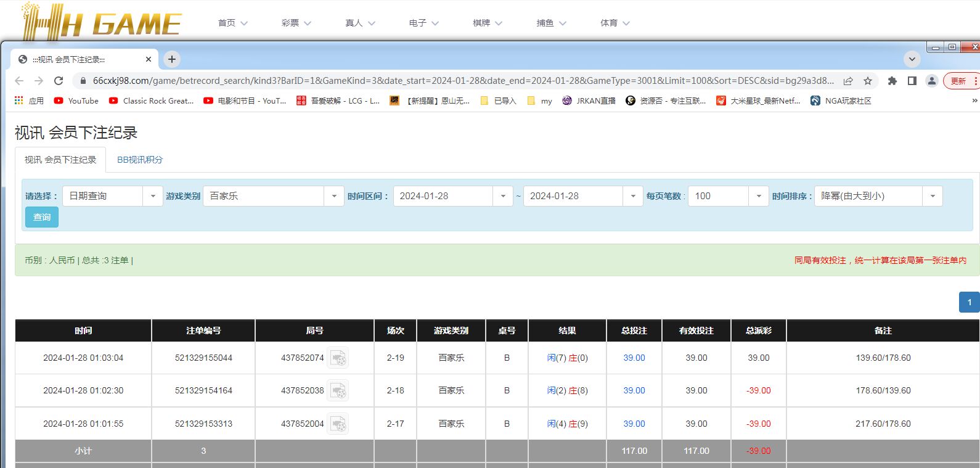Open the browser extensions puzzle icon
The height and width of the screenshot is (468, 980).
892,81
